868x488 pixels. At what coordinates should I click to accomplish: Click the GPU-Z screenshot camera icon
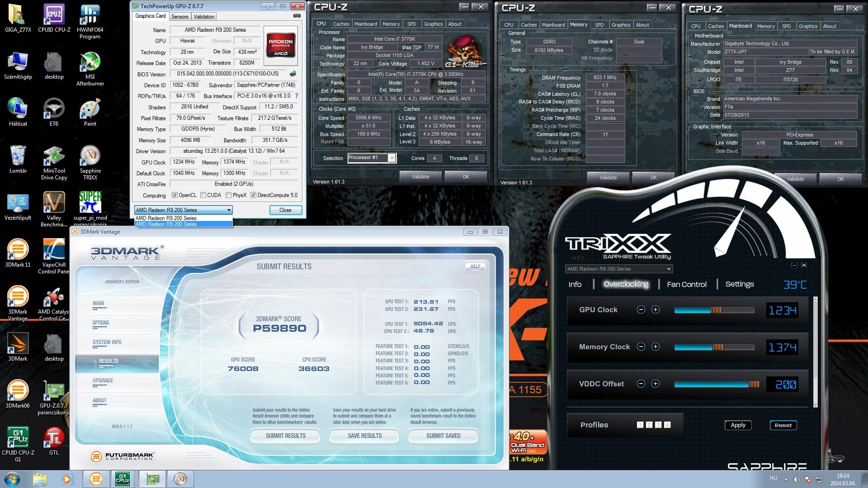[297, 16]
